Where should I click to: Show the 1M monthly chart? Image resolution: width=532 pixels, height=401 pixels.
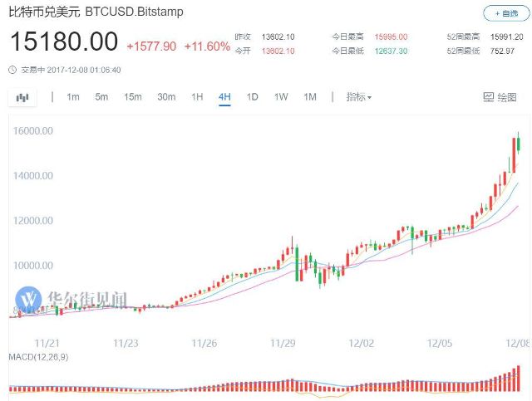[x=310, y=97]
